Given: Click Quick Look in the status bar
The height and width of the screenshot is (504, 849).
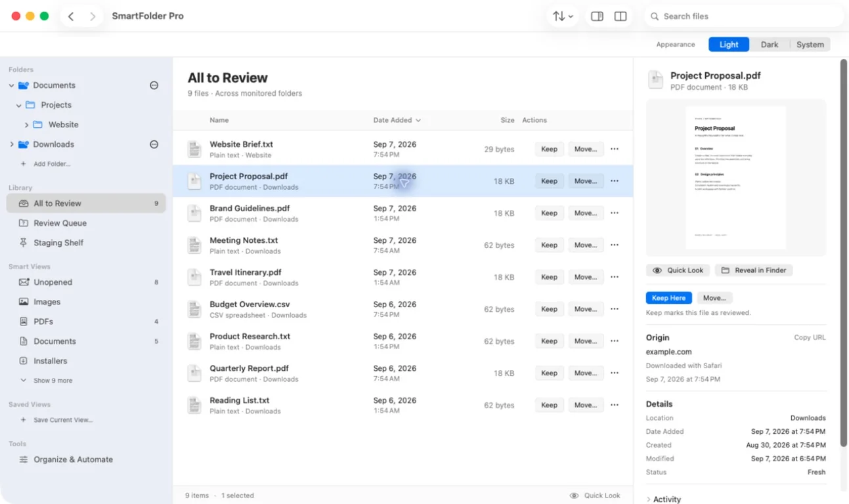Looking at the screenshot, I should [x=595, y=495].
